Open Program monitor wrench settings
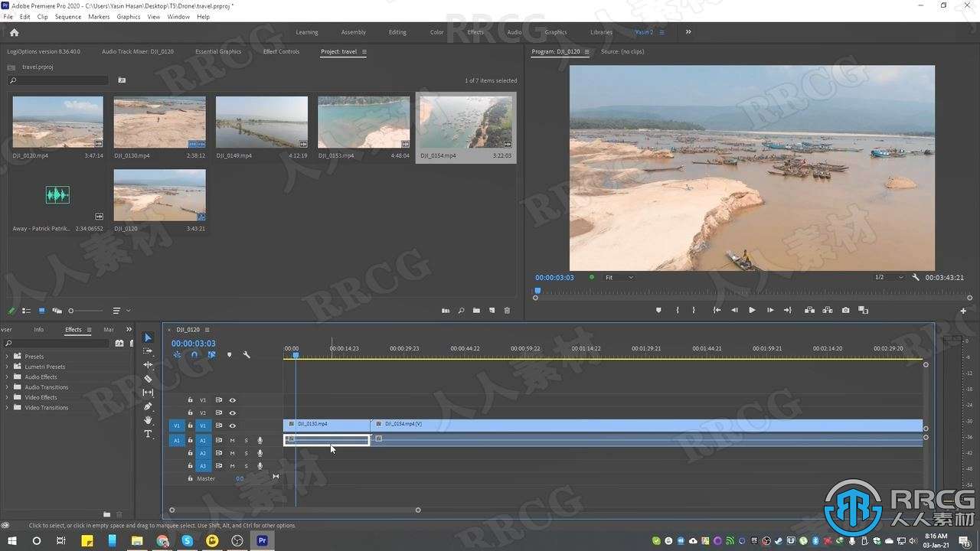Viewport: 980px width, 551px height. (916, 277)
